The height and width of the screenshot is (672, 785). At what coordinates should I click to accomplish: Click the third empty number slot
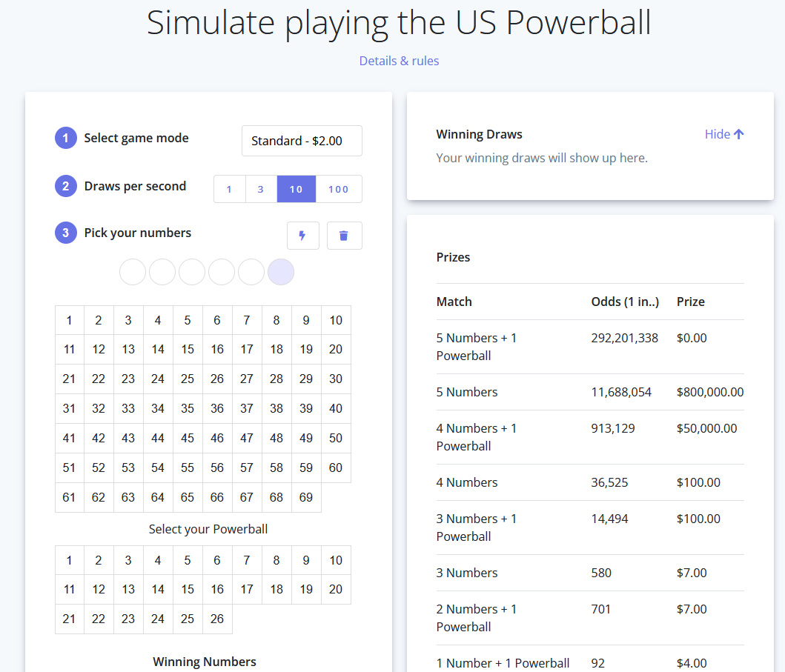click(x=192, y=272)
